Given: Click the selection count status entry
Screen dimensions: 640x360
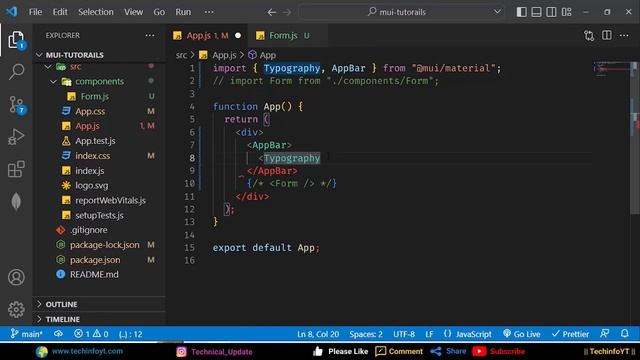Looking at the screenshot, I should click(x=131, y=334).
